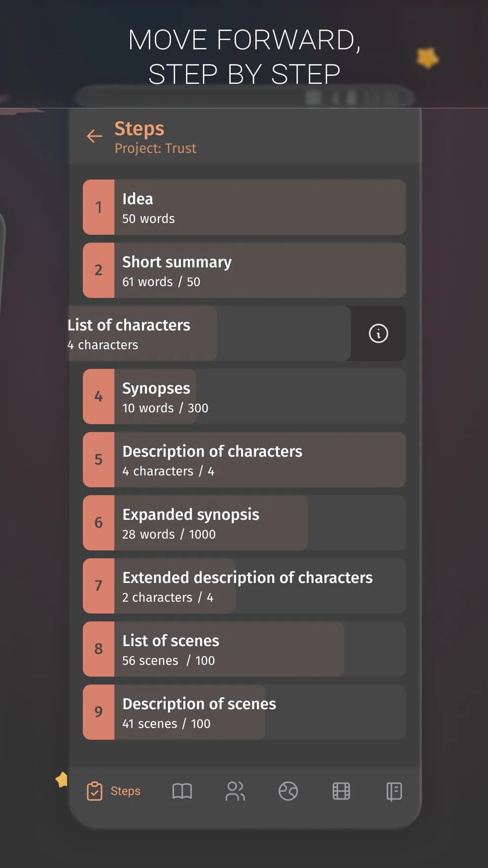Open step 4 Synopses

[x=244, y=397]
